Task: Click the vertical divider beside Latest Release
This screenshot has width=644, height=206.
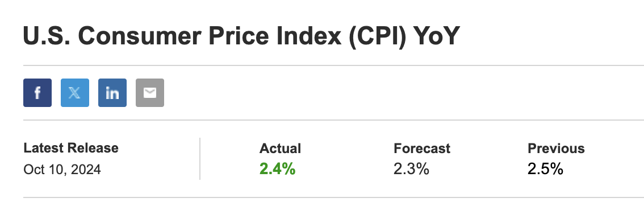Action: 200,159
